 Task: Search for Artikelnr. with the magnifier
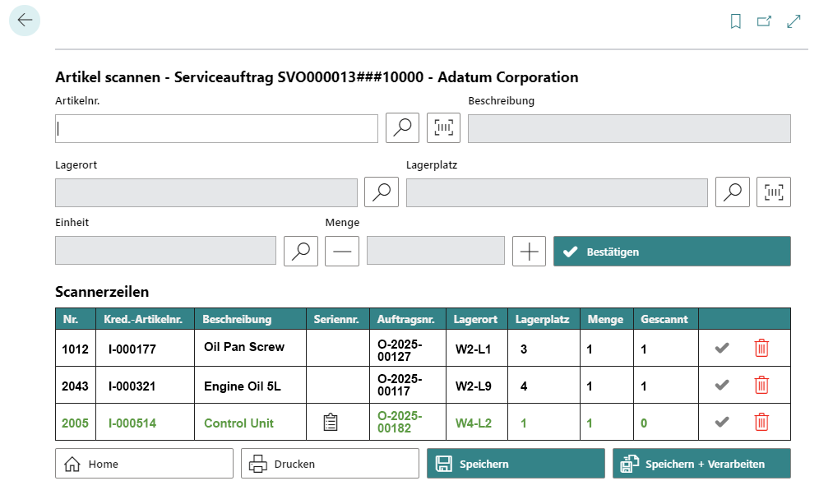(402, 128)
